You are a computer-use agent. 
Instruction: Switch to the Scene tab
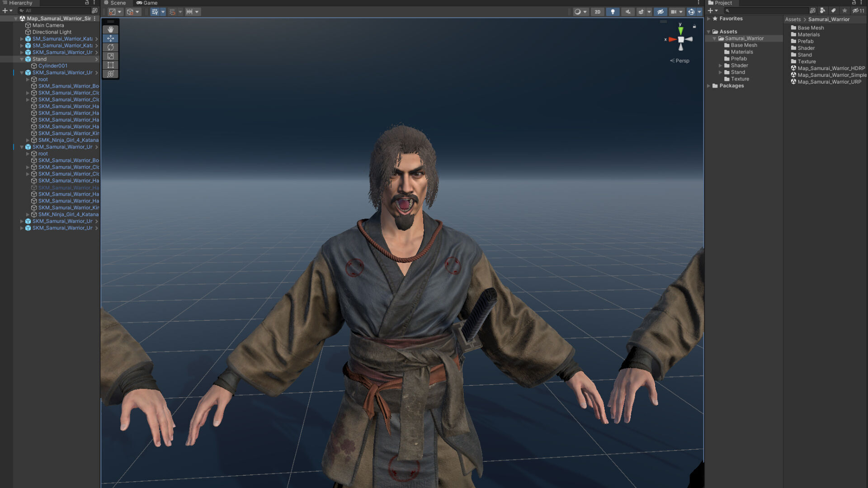point(115,3)
